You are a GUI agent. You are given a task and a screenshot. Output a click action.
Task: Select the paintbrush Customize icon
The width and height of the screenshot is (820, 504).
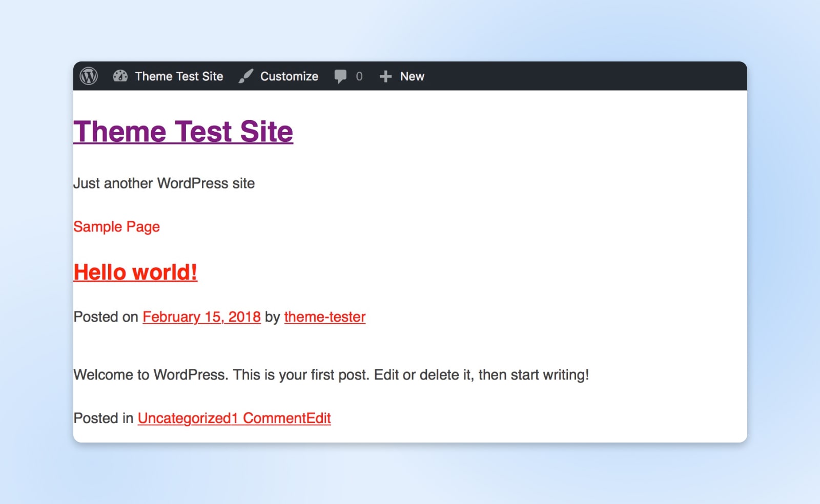coord(245,76)
